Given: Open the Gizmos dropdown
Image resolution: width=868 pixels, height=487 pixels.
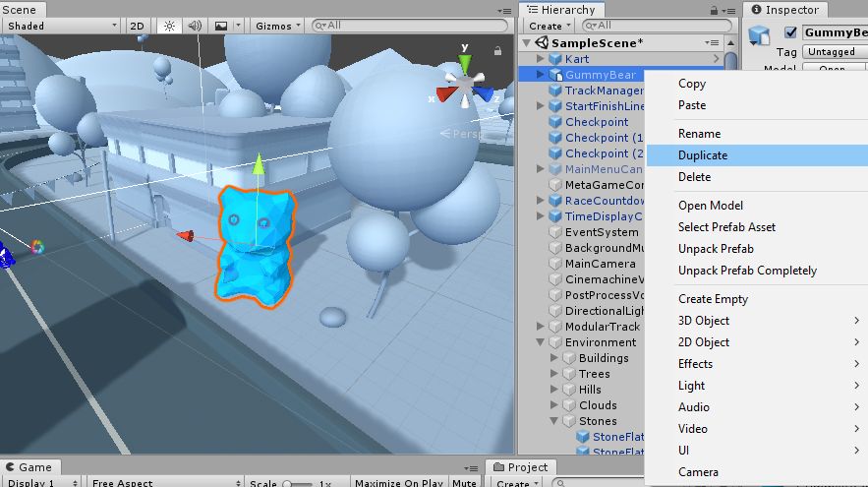Looking at the screenshot, I should pyautogui.click(x=278, y=26).
